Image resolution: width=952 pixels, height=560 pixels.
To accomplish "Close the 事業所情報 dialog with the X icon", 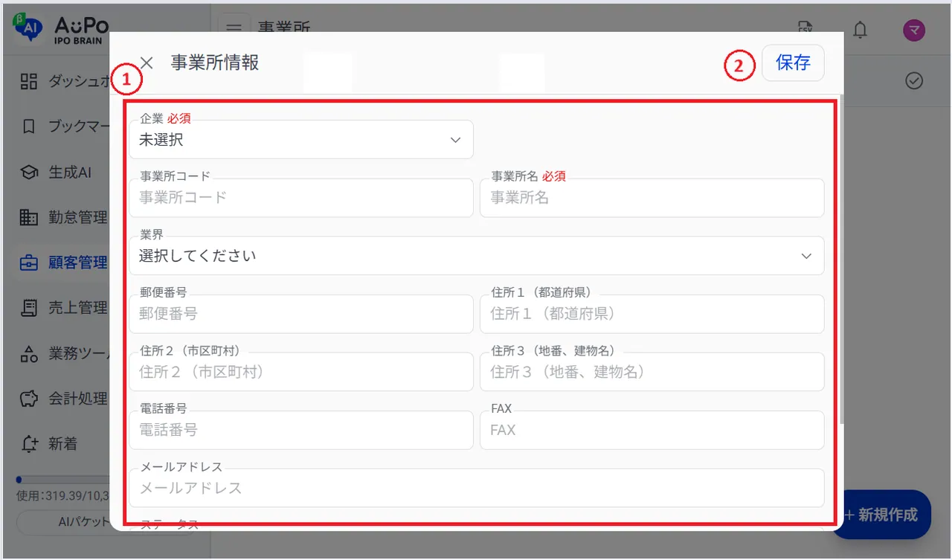I will [x=147, y=62].
